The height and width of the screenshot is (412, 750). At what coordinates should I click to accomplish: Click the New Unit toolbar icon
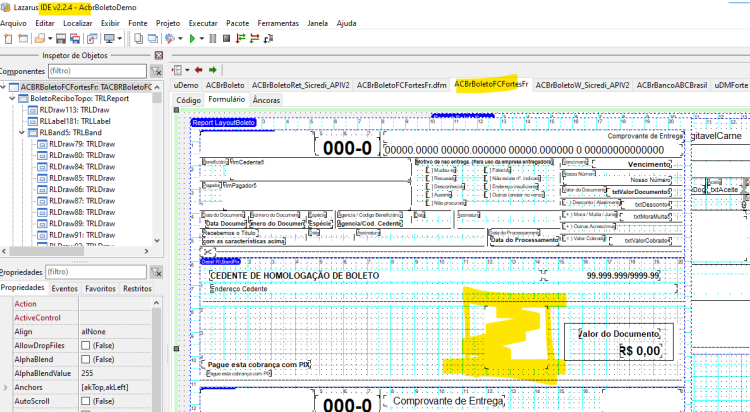coord(8,39)
